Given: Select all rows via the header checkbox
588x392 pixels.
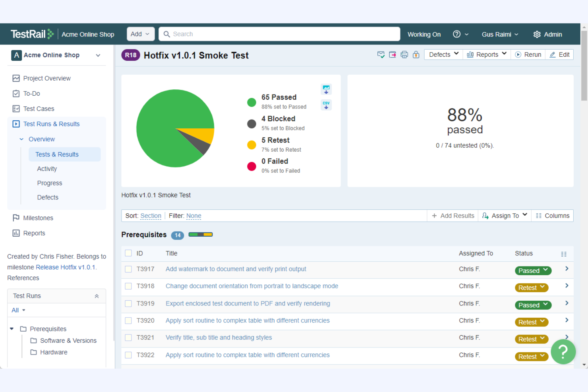Looking at the screenshot, I should pos(128,253).
